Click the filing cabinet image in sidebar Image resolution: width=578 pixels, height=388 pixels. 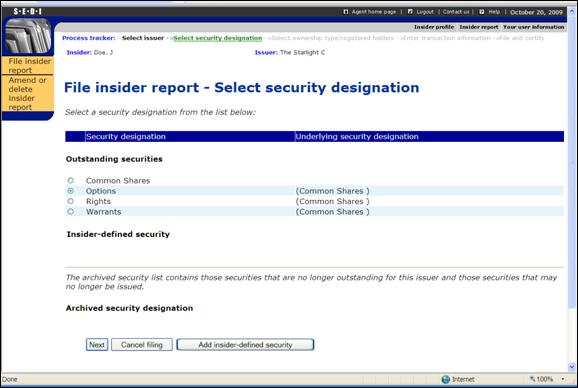[x=28, y=36]
